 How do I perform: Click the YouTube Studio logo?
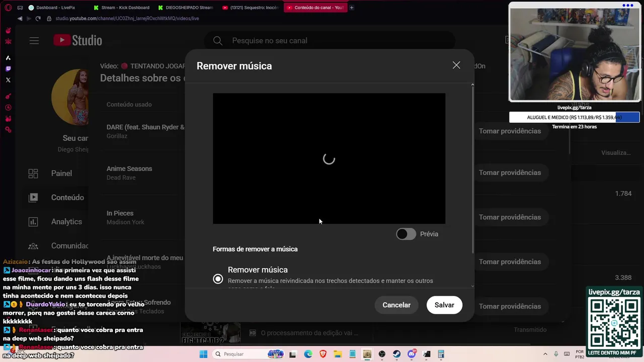tap(77, 41)
